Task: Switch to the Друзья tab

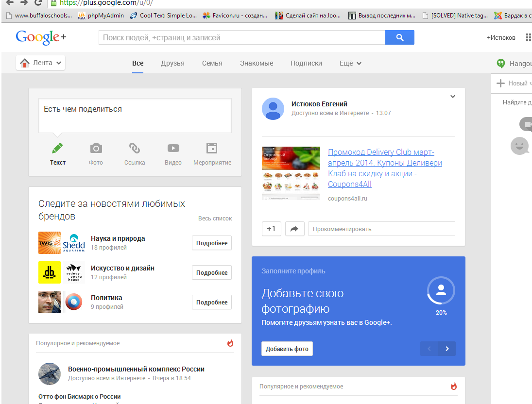Action: click(x=172, y=63)
